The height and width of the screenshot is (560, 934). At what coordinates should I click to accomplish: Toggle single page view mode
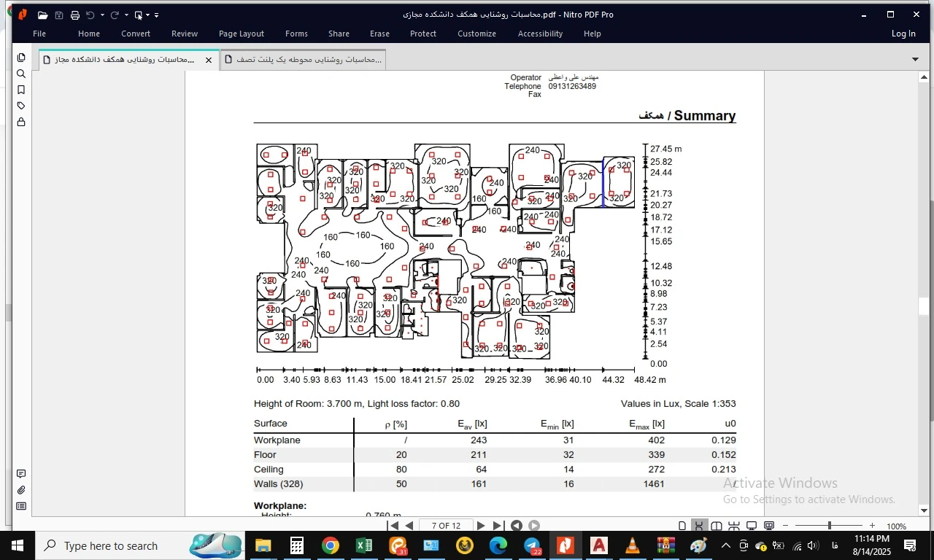(682, 526)
